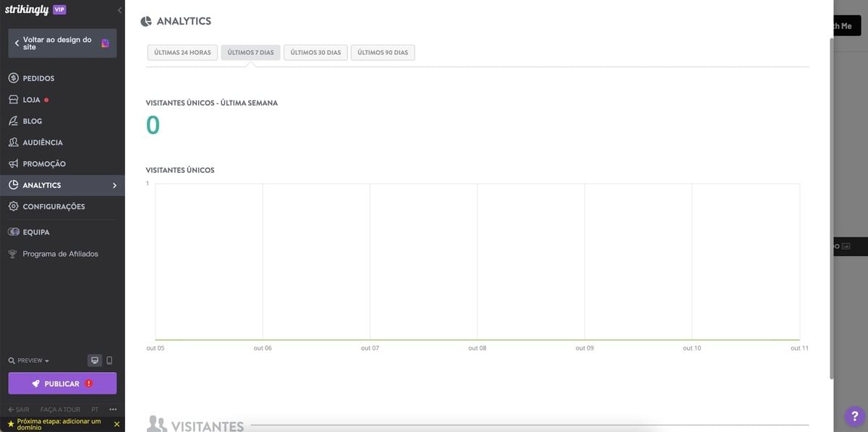
Task: Click the red alert icon on Publicar
Action: click(89, 384)
